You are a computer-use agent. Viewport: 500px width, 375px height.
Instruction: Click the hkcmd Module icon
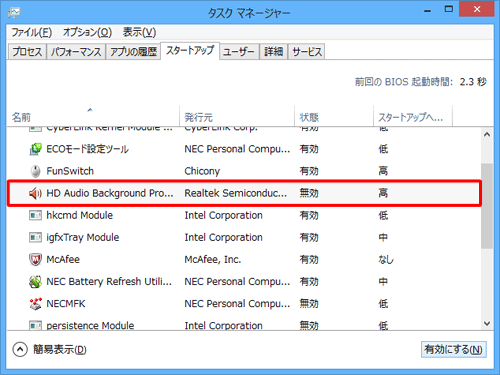click(35, 215)
